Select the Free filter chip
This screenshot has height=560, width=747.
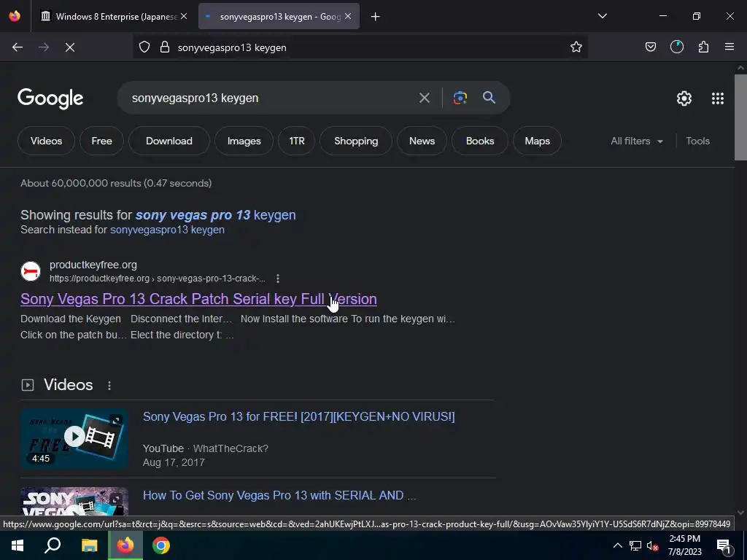(x=101, y=141)
